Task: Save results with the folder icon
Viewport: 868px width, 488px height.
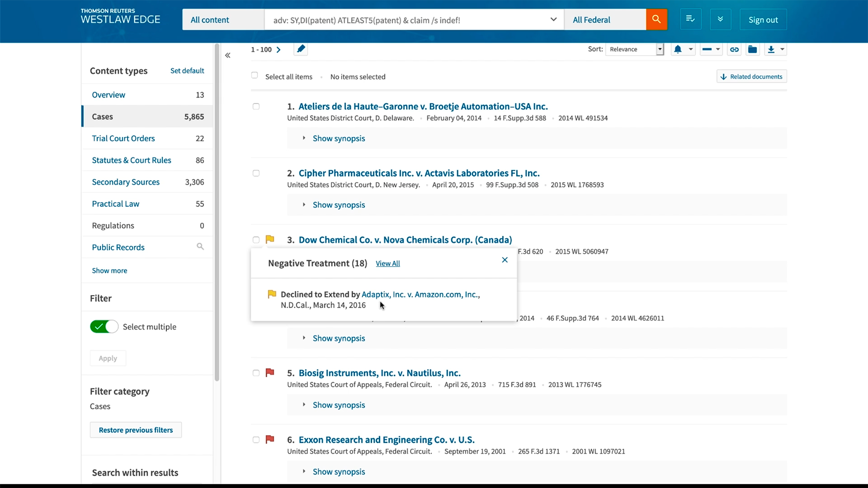Action: 752,49
